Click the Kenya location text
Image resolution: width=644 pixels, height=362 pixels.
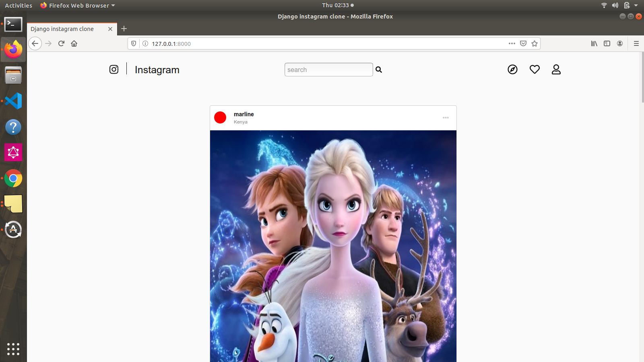pos(241,122)
